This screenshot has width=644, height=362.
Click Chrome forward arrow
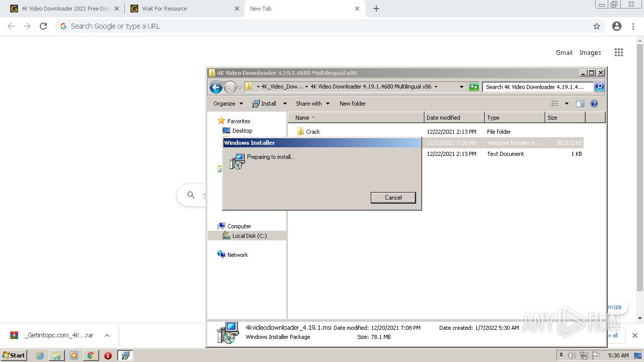click(27, 26)
